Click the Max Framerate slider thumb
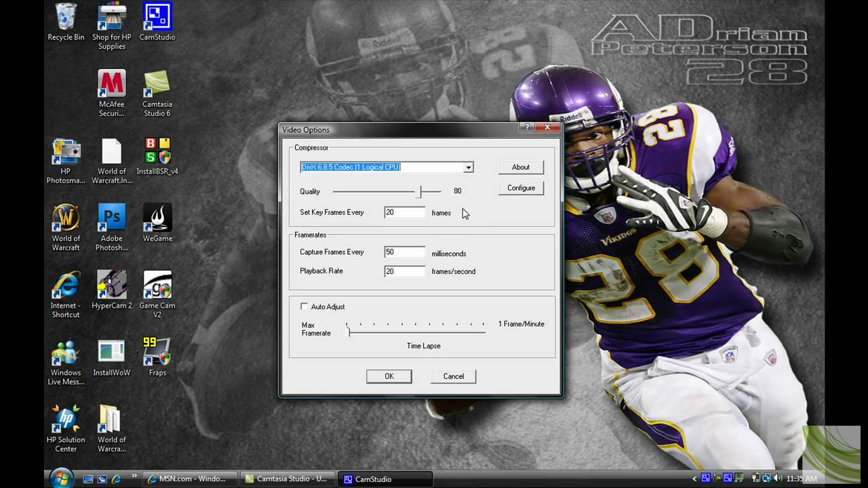Viewport: 868px width, 488px height. pyautogui.click(x=349, y=330)
